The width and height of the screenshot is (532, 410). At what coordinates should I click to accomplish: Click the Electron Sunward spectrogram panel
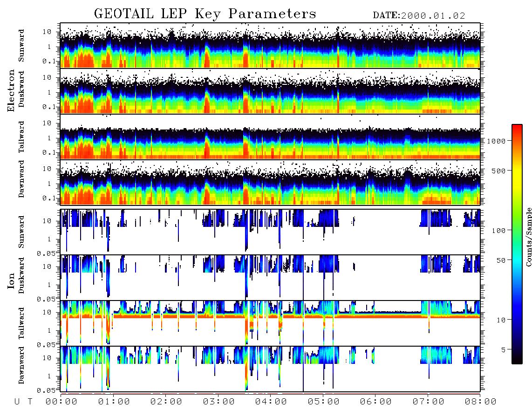pyautogui.click(x=270, y=46)
